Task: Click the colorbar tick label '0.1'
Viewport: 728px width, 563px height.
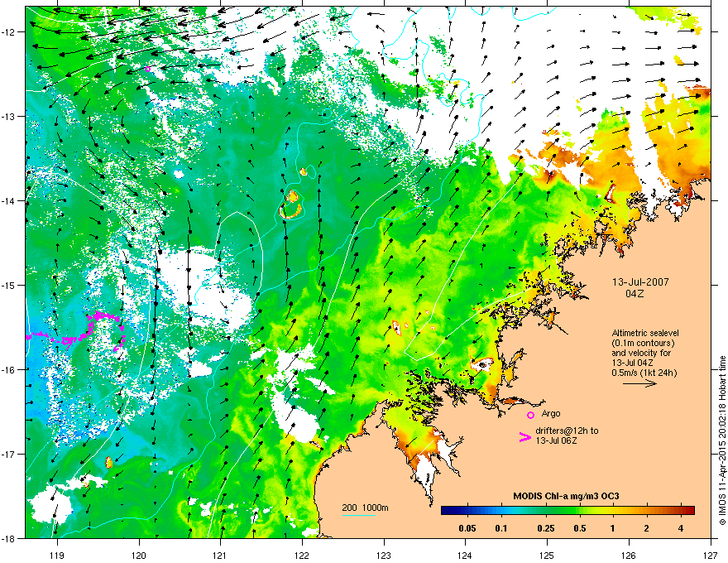Action: (x=501, y=528)
